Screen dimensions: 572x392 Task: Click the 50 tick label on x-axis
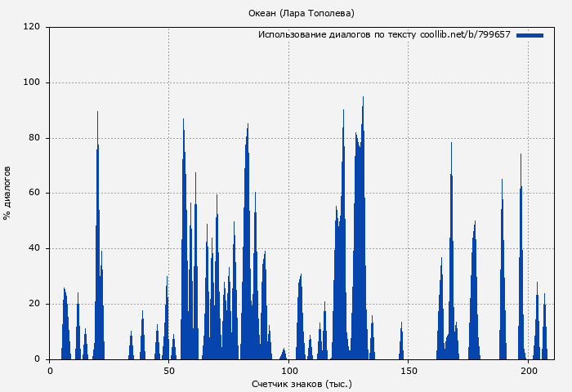pyautogui.click(x=168, y=370)
